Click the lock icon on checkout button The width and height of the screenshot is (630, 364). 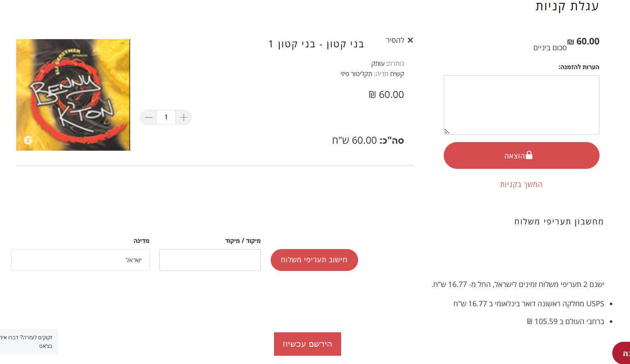(529, 155)
